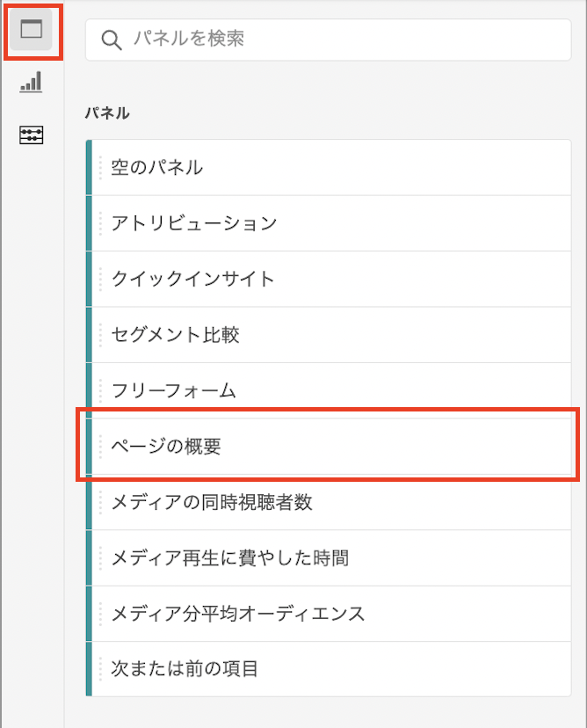
Task: Focus the パネルを検索 search field
Action: coord(328,40)
